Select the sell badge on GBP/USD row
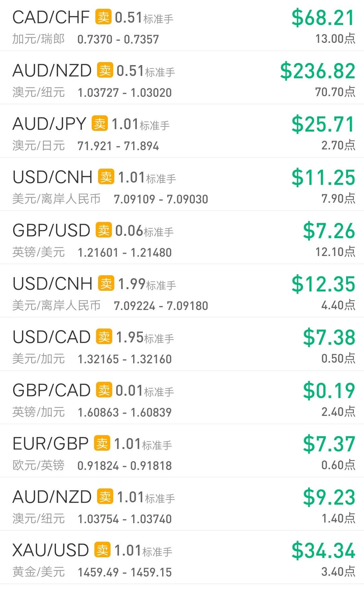Screen dimensions: 364x593 tap(104, 230)
